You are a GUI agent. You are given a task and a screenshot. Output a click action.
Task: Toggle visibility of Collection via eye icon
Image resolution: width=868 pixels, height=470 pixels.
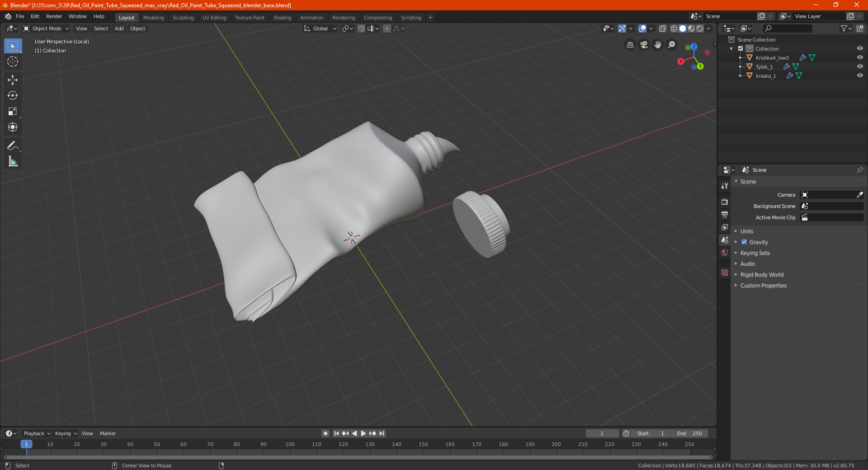tap(860, 49)
